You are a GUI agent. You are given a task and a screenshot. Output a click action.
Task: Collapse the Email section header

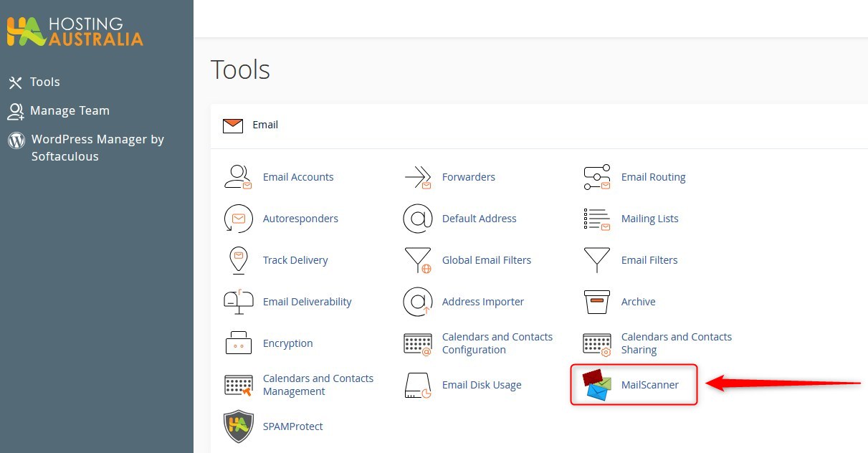point(264,125)
